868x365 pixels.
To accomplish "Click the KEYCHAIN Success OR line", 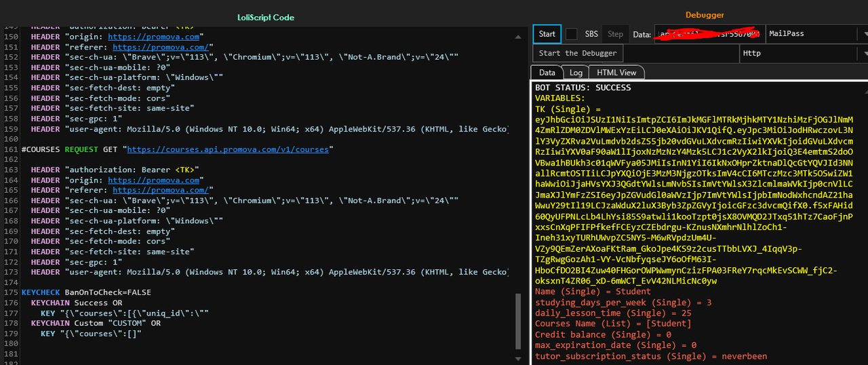I will (77, 303).
